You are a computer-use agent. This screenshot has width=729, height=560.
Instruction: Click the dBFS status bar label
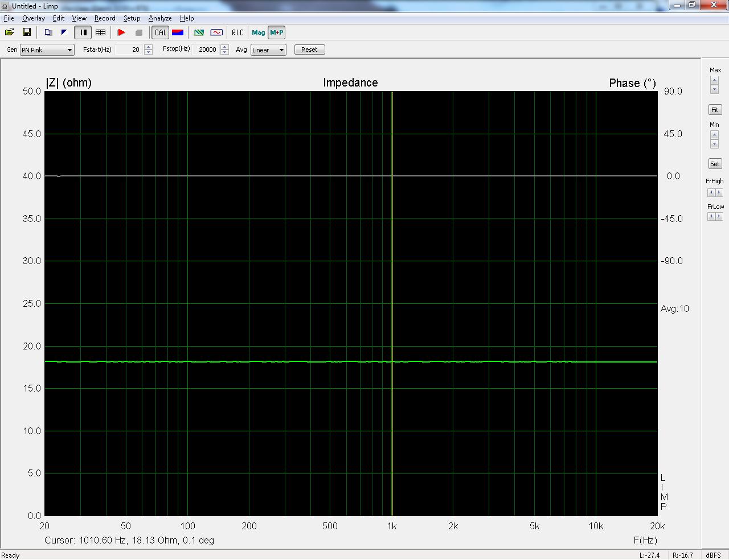[713, 555]
